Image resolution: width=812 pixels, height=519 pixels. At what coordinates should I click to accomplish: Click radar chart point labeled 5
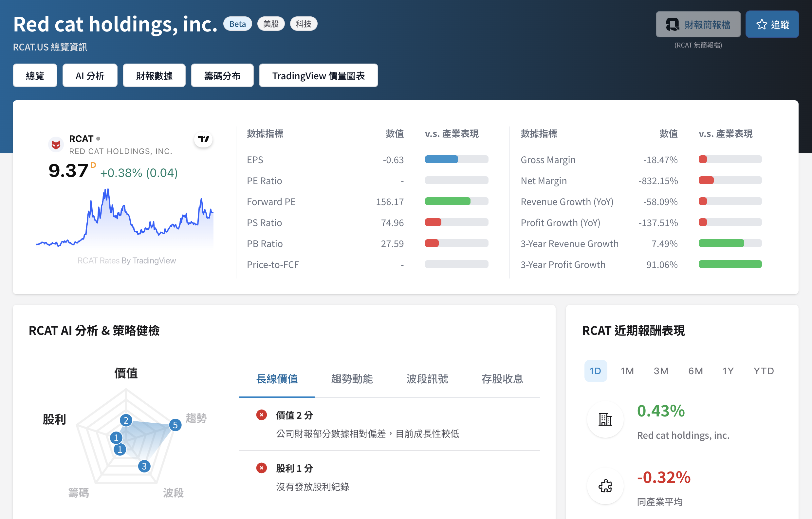[175, 425]
